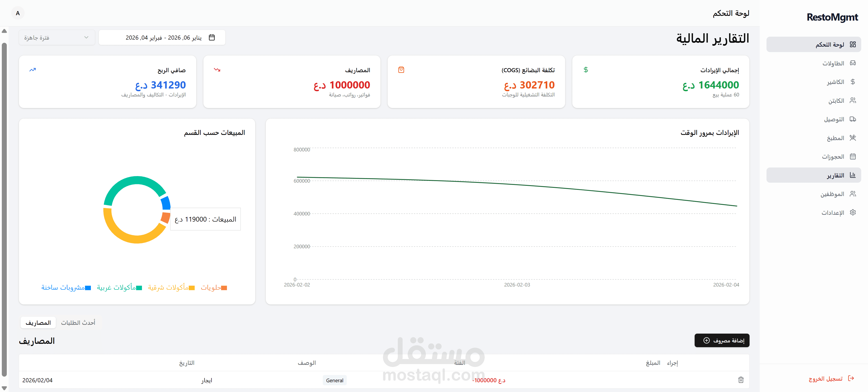This screenshot has width=868, height=392.
Task: Open the preset period (فترة جاهزة) dropdown
Action: [x=57, y=37]
